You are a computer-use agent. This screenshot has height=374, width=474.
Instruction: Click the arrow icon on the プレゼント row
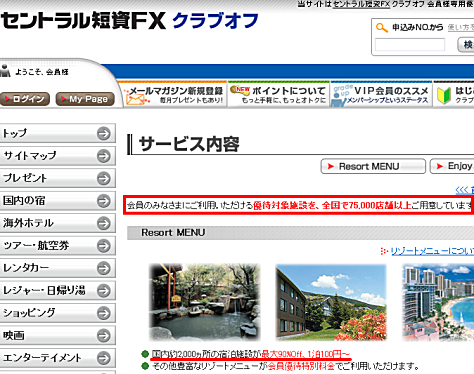(104, 178)
